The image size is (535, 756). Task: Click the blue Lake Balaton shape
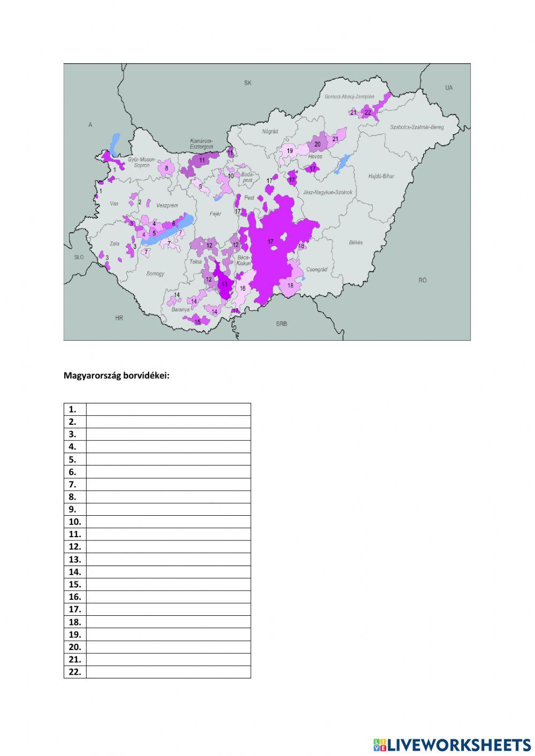166,233
